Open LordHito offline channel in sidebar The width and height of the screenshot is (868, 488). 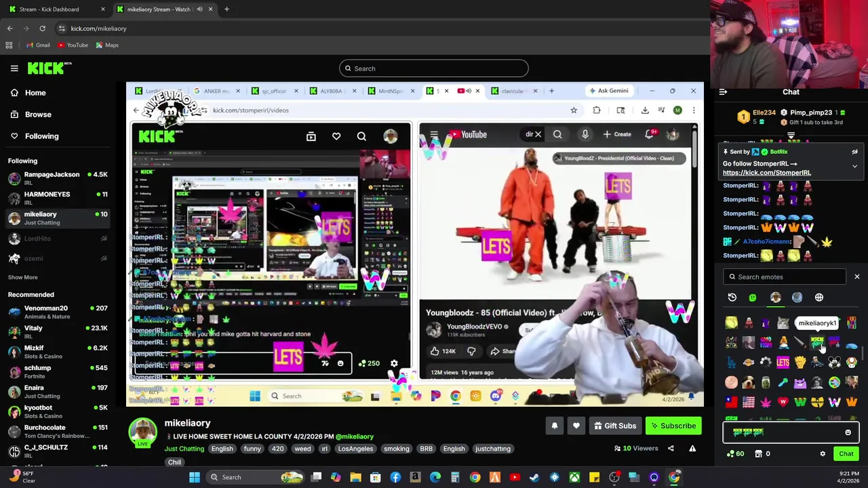58,239
